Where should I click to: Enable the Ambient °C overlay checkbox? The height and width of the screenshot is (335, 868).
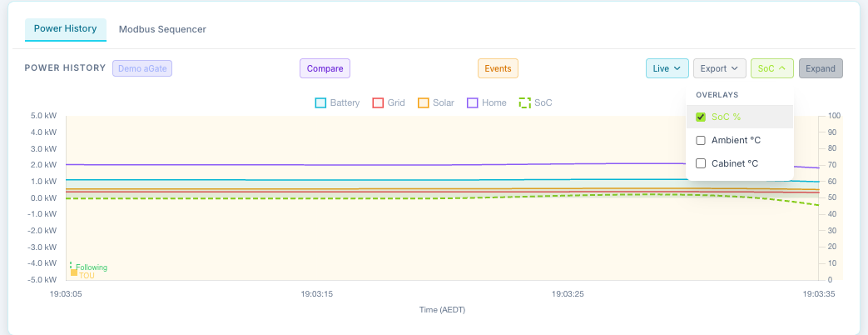click(700, 140)
